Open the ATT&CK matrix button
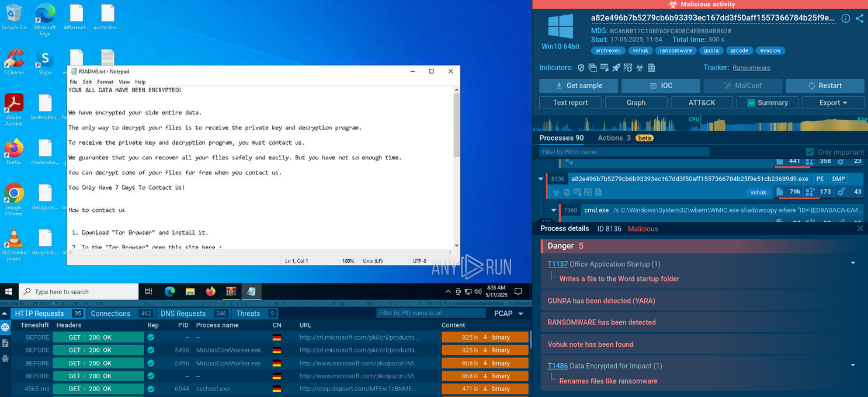Screen dimensions: 868x397 (x=702, y=103)
